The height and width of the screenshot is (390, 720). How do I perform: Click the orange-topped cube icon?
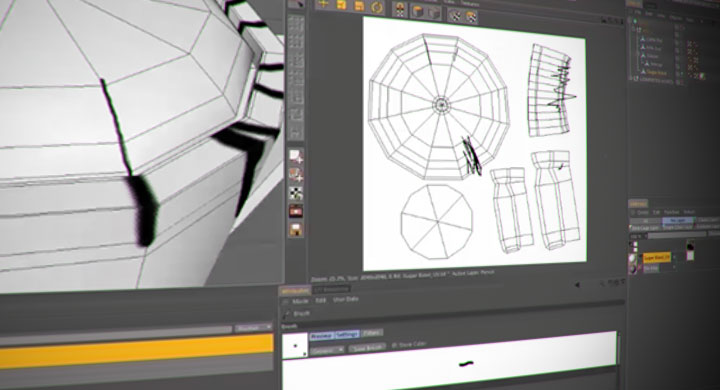(418, 11)
